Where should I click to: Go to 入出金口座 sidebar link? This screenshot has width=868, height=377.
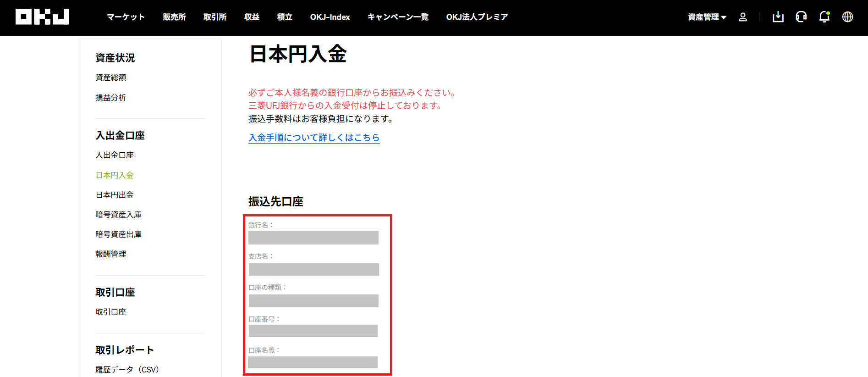pyautogui.click(x=115, y=155)
